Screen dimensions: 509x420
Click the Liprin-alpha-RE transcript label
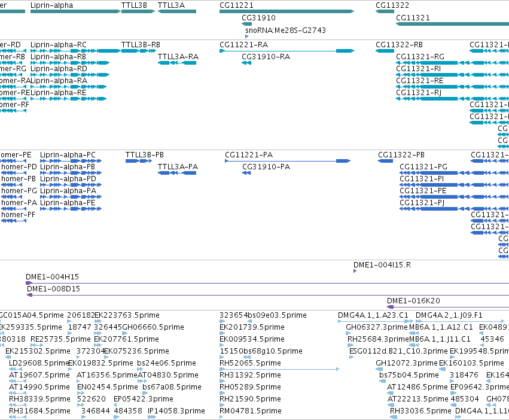point(59,93)
